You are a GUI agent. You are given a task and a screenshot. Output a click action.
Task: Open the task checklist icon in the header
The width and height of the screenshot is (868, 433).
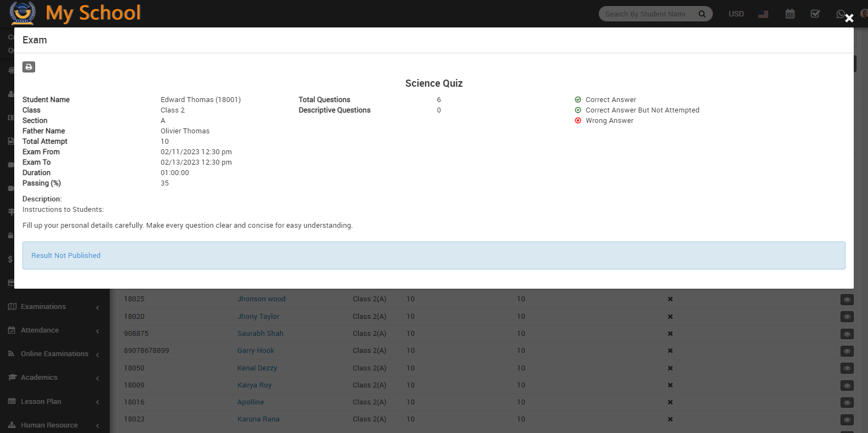tap(815, 14)
